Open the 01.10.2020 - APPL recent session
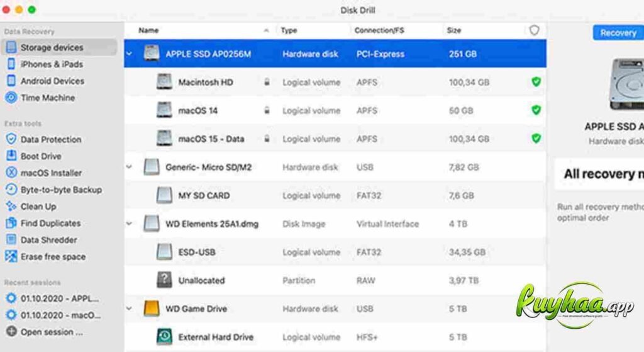 (60, 298)
